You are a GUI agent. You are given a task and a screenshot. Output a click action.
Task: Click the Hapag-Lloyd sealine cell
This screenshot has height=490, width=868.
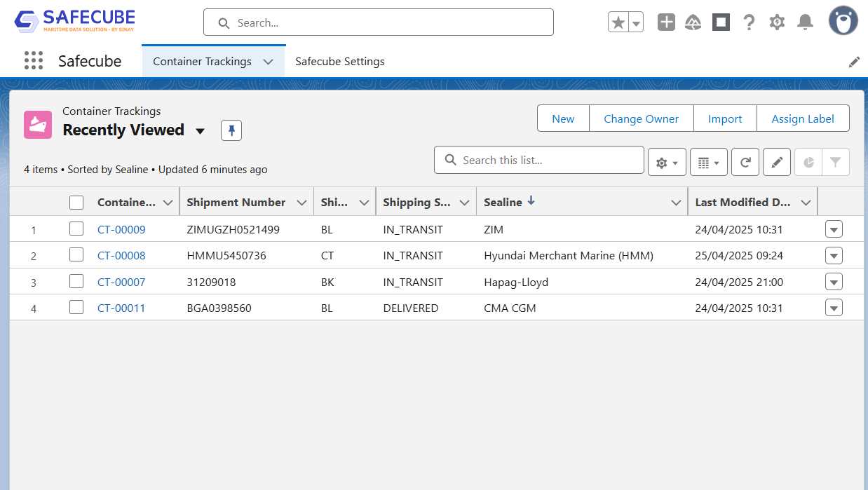(x=516, y=282)
